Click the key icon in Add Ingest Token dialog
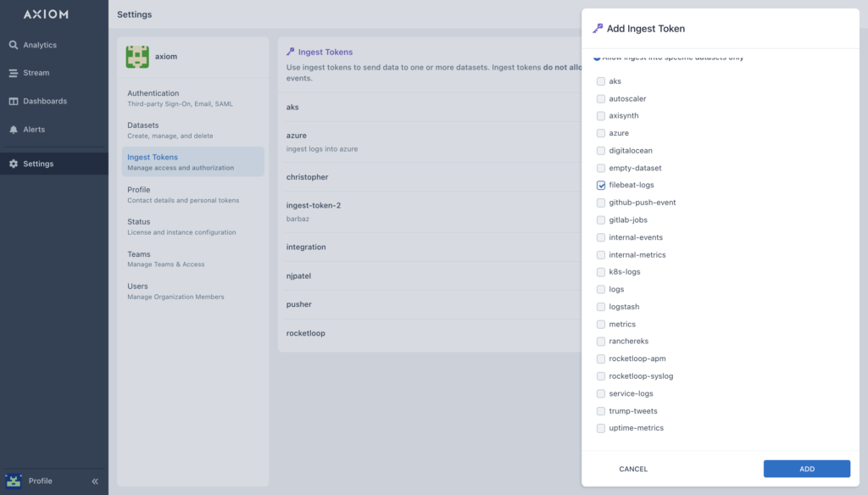The height and width of the screenshot is (495, 868). (598, 28)
